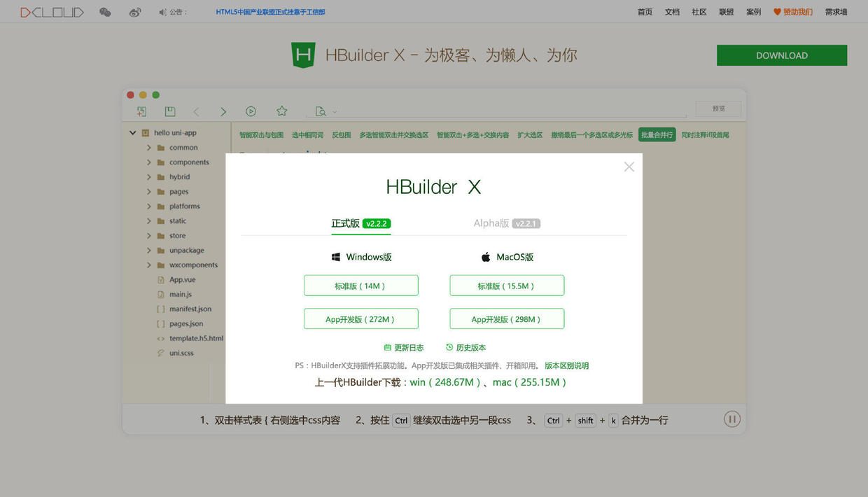The height and width of the screenshot is (497, 868).
Task: Click the uni.scss file icon
Action: pyautogui.click(x=161, y=353)
